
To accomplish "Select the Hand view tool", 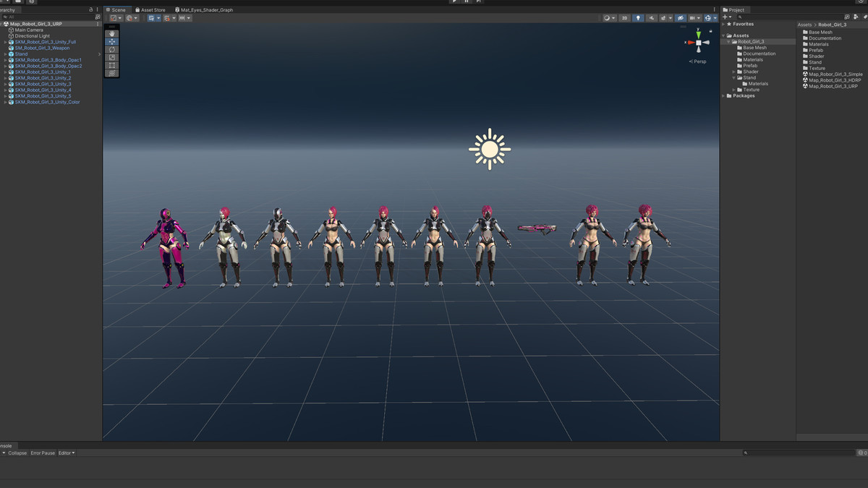I will point(111,34).
